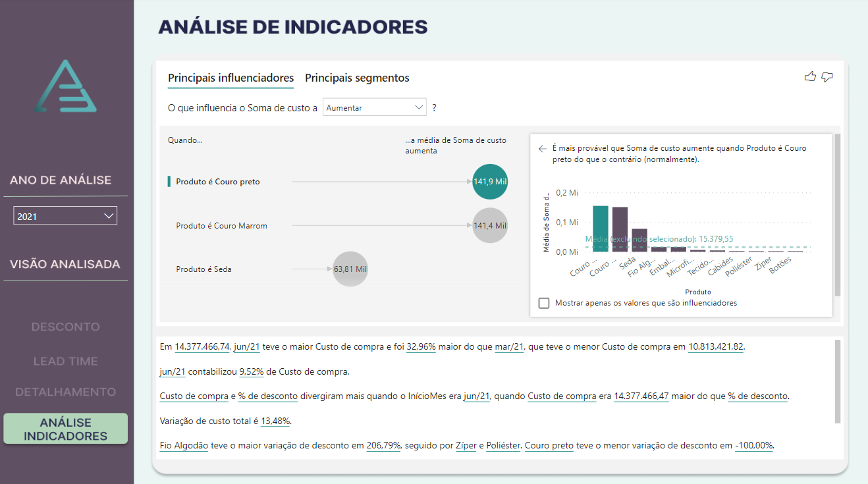Viewport: 868px width, 484px height.
Task: Open the LEAD TIME page
Action: [x=65, y=361]
